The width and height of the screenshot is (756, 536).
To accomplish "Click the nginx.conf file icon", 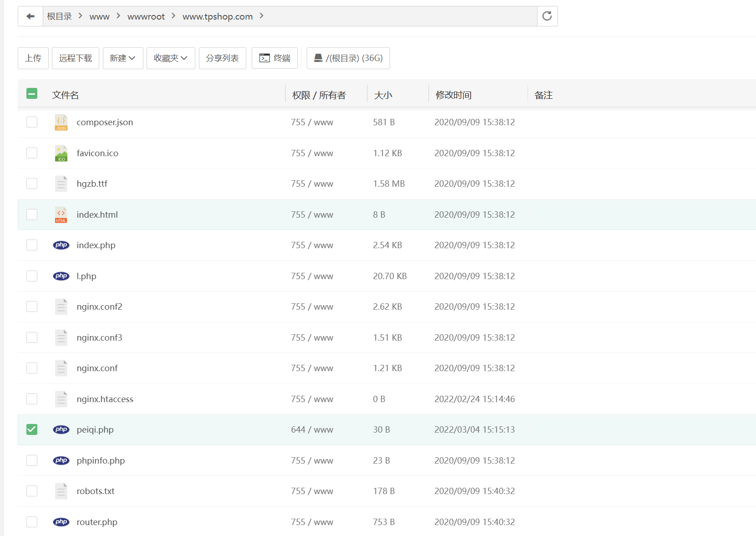I will 61,368.
